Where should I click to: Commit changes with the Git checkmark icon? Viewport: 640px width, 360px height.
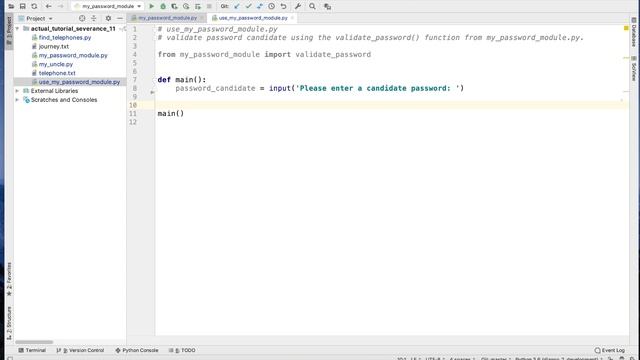coord(248,6)
